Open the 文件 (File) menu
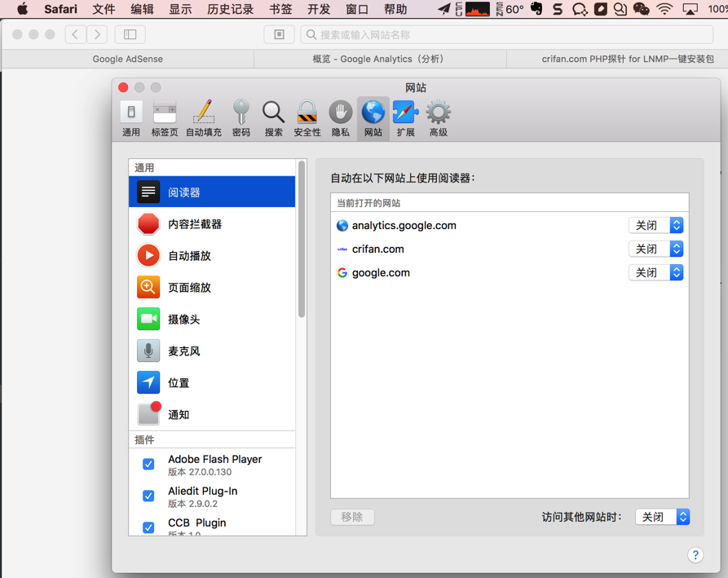The image size is (728, 578). 104,9
